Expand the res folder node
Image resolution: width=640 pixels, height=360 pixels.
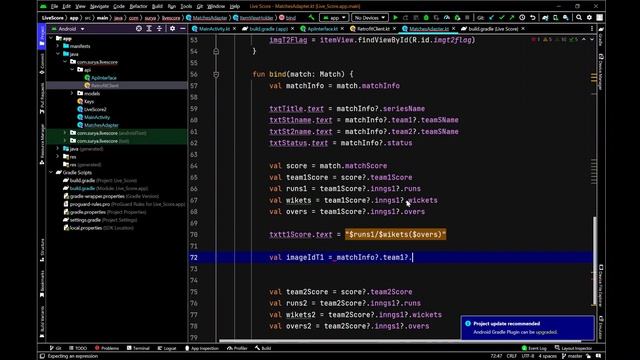[x=58, y=157]
